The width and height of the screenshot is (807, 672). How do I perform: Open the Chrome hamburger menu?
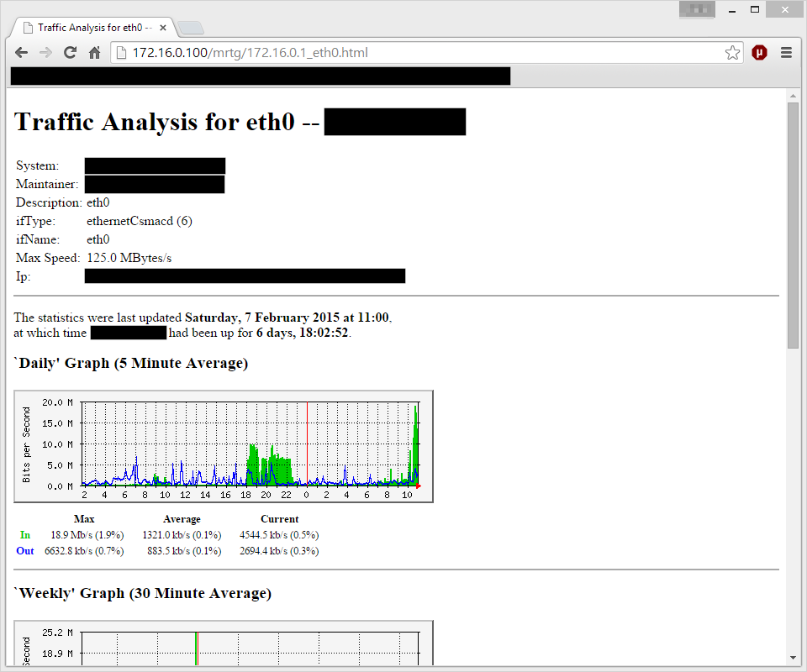pyautogui.click(x=786, y=52)
